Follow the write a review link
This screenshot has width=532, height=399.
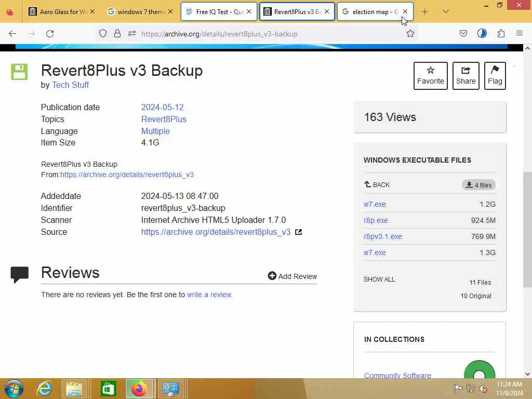tap(209, 295)
